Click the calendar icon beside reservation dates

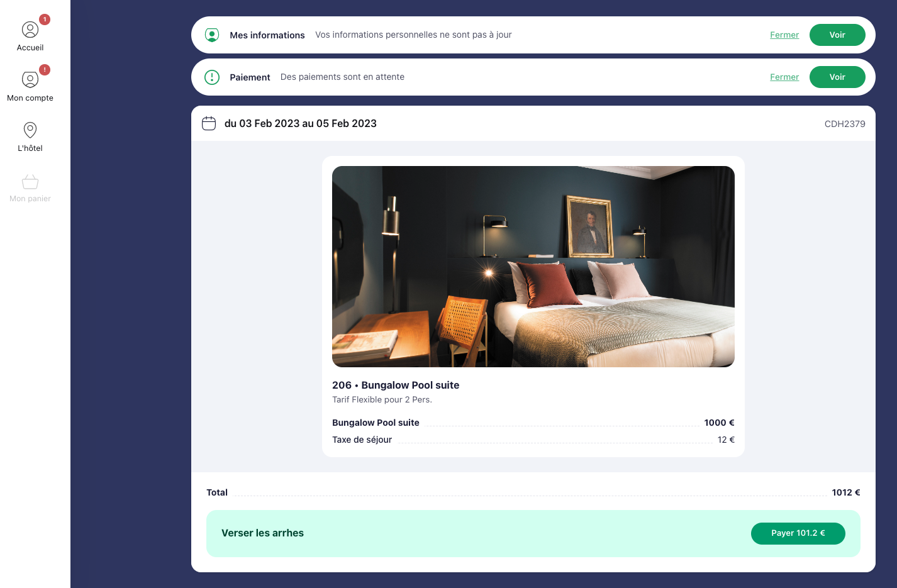tap(209, 123)
